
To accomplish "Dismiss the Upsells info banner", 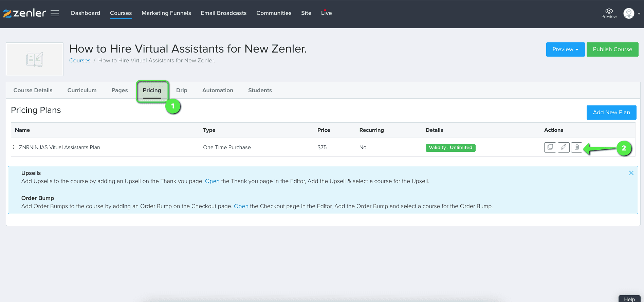I will pos(631,173).
